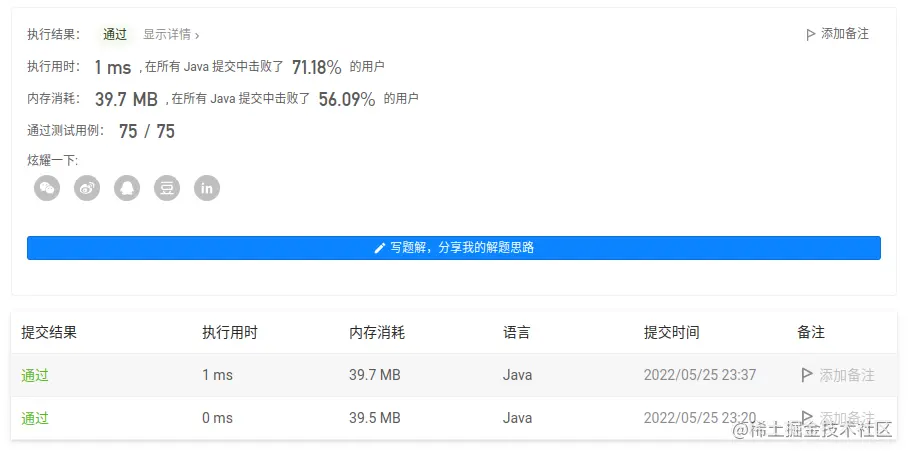Open 通过 submission from 23:37
This screenshot has width=908, height=455.
point(35,375)
